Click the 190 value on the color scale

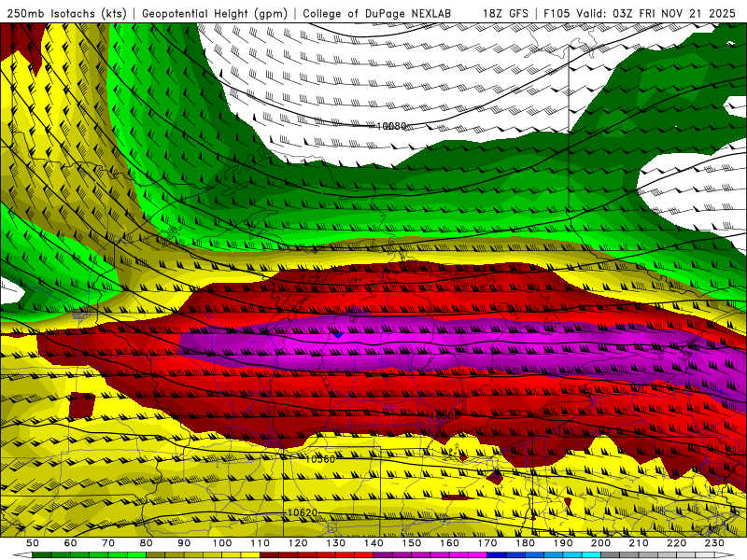click(x=563, y=543)
